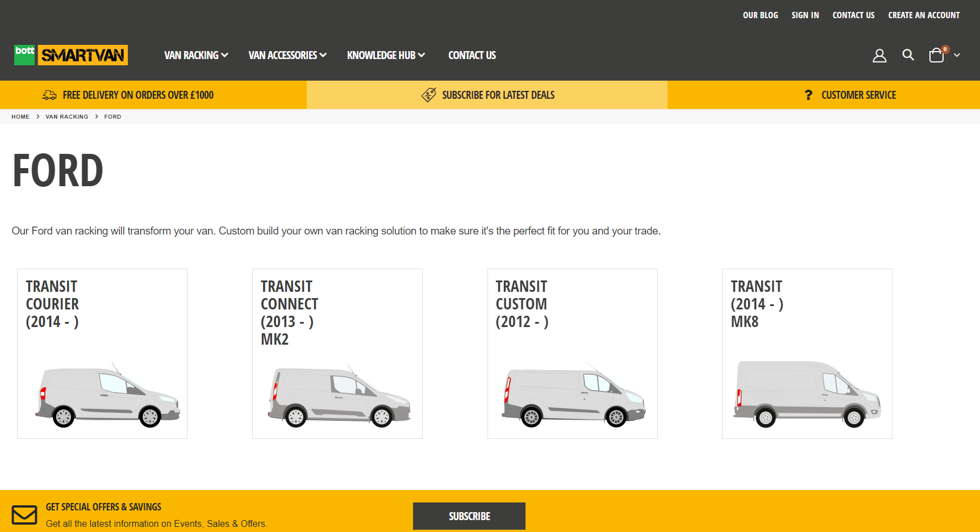Screen dimensions: 980x532
Task: Click Subscribe For Latest Deals banner
Action: click(x=498, y=95)
